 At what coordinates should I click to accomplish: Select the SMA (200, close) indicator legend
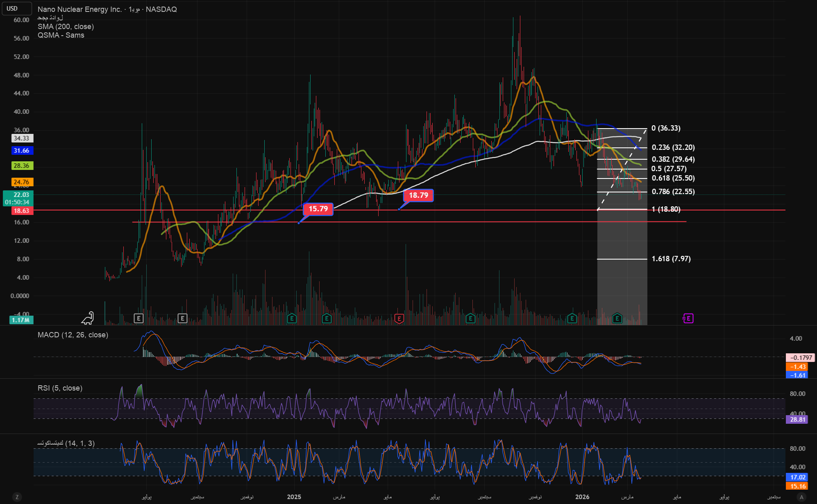(66, 27)
